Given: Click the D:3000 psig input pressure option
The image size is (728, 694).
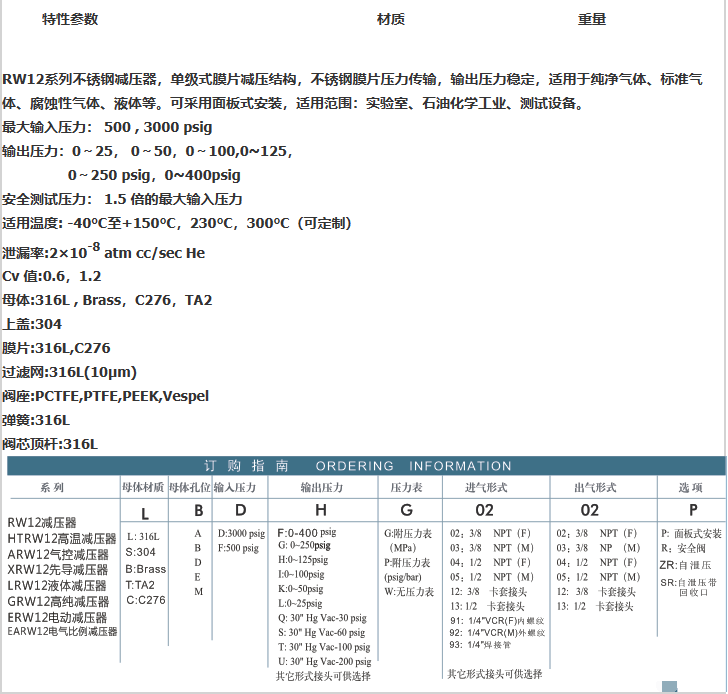Looking at the screenshot, I should click(241, 533).
